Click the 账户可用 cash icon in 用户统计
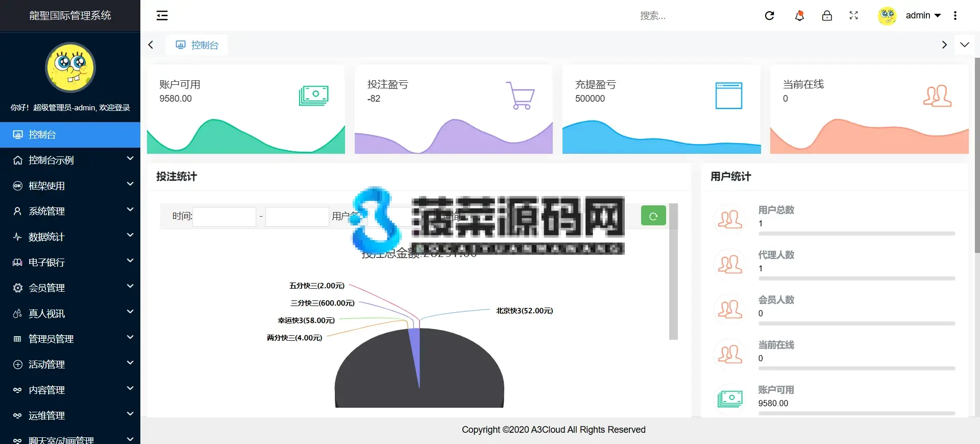The height and width of the screenshot is (444, 980). pos(730,399)
